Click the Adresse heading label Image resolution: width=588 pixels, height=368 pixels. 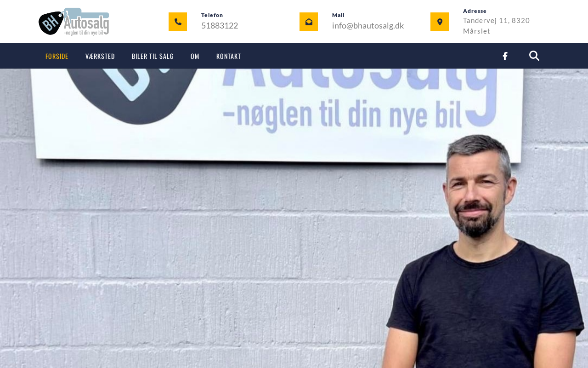tap(475, 11)
